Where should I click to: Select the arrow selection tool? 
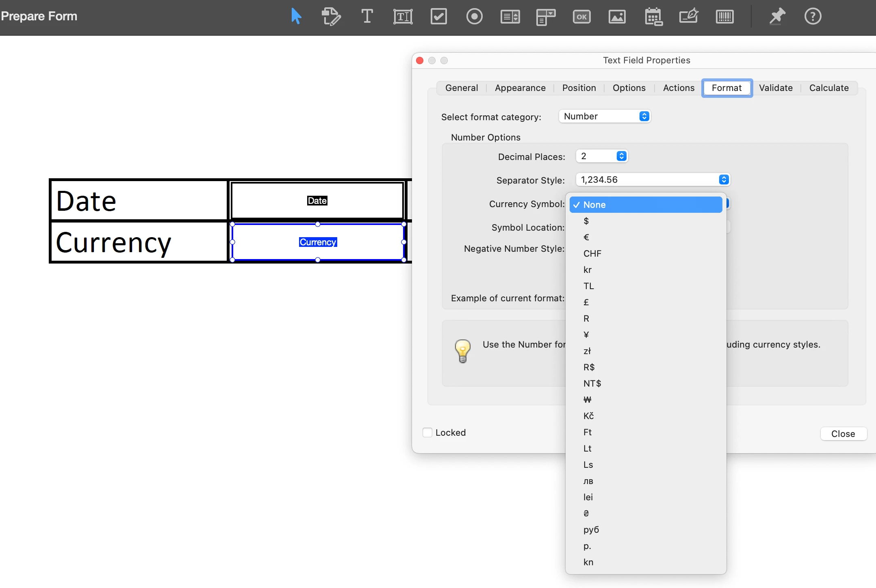[x=296, y=17]
